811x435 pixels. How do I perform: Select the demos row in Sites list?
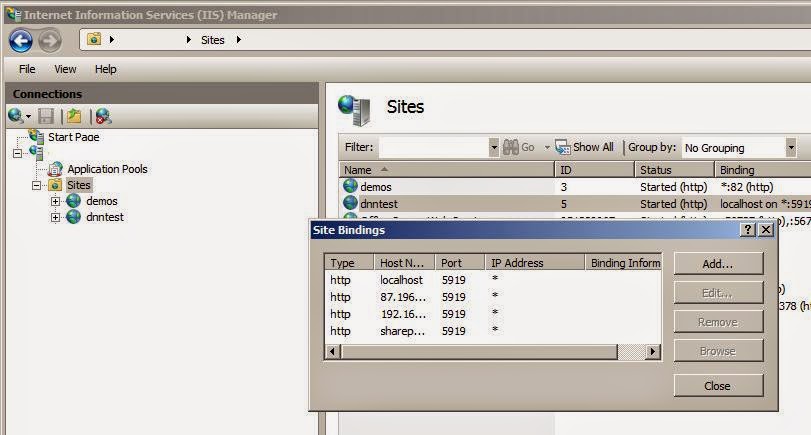coord(575,187)
